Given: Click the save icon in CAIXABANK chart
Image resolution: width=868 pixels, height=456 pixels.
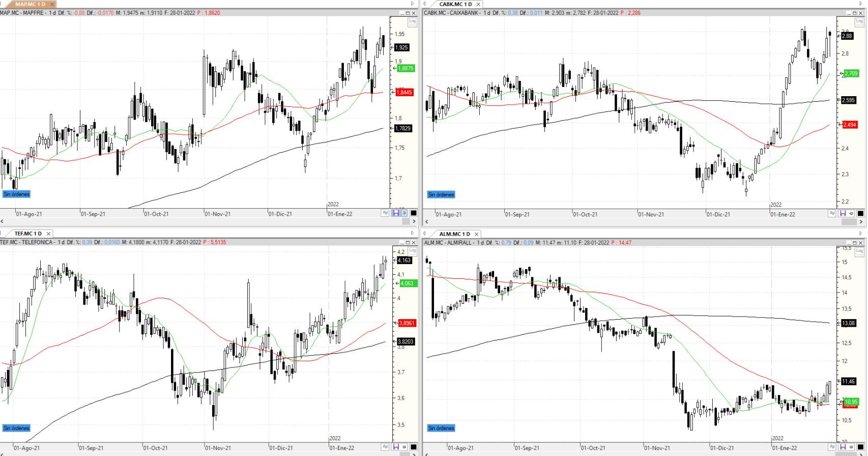Looking at the screenshot, I should click(x=843, y=214).
